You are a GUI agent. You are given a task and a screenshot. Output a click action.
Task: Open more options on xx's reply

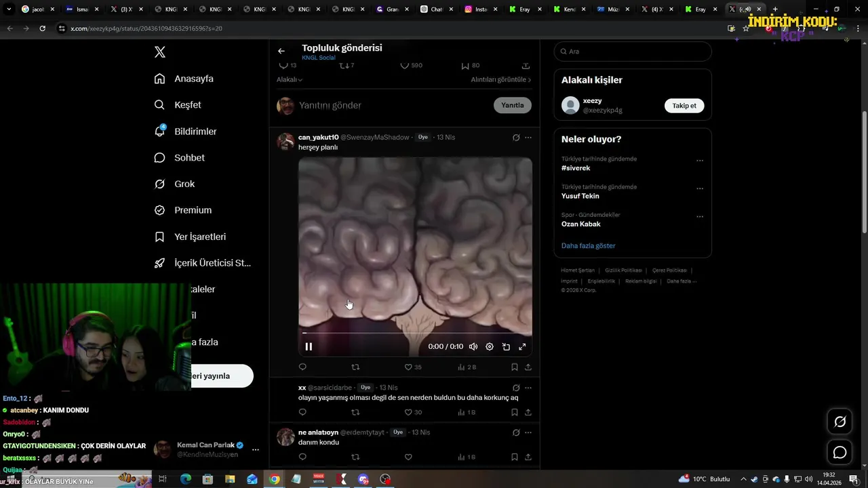point(528,388)
